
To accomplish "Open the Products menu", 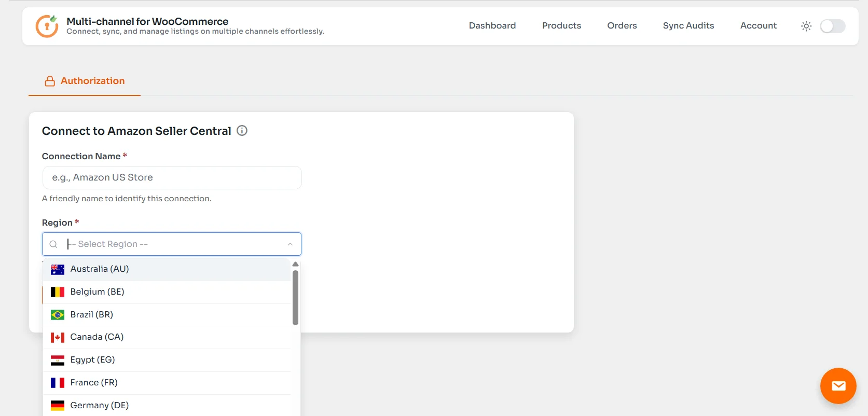I will click(x=561, y=25).
